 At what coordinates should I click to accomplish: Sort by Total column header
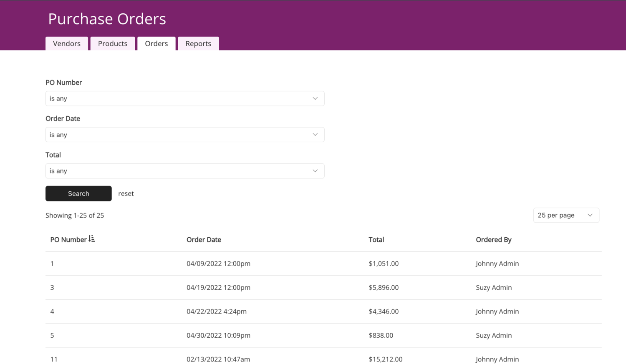376,240
